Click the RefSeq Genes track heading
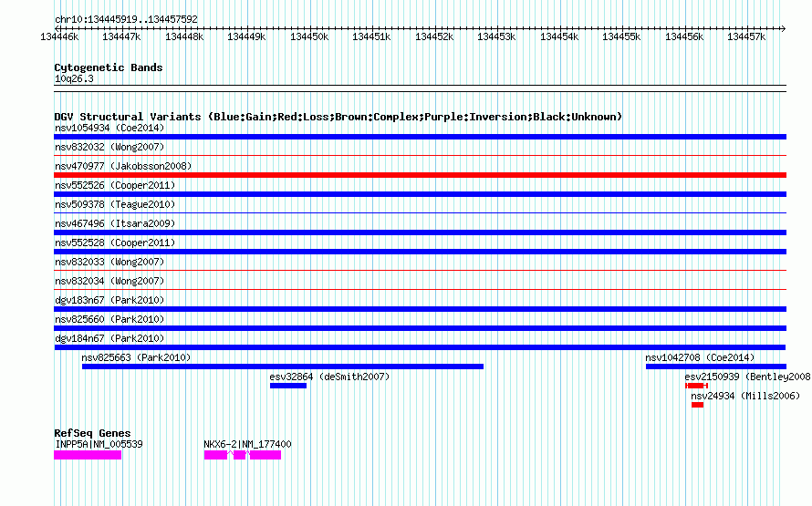The width and height of the screenshot is (812, 506). coord(92,433)
